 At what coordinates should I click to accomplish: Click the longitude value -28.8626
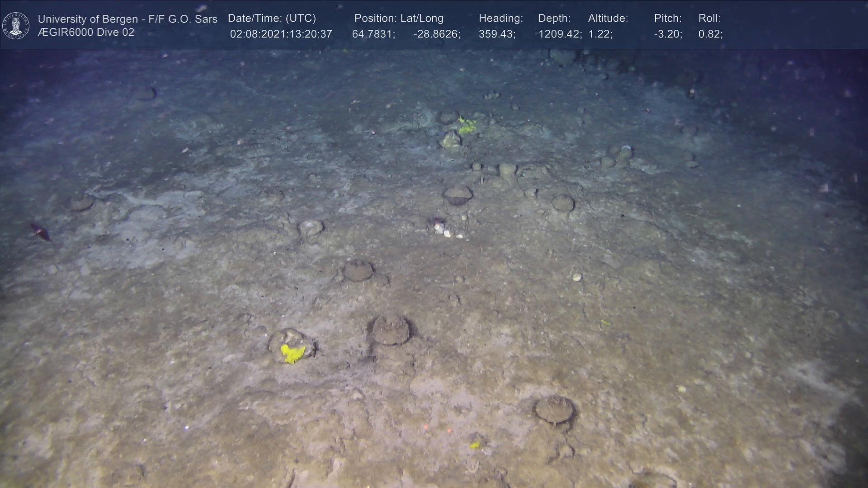coord(436,34)
